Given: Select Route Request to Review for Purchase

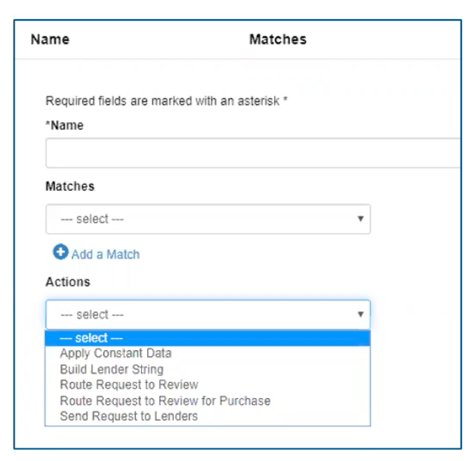Looking at the screenshot, I should click(x=165, y=401).
